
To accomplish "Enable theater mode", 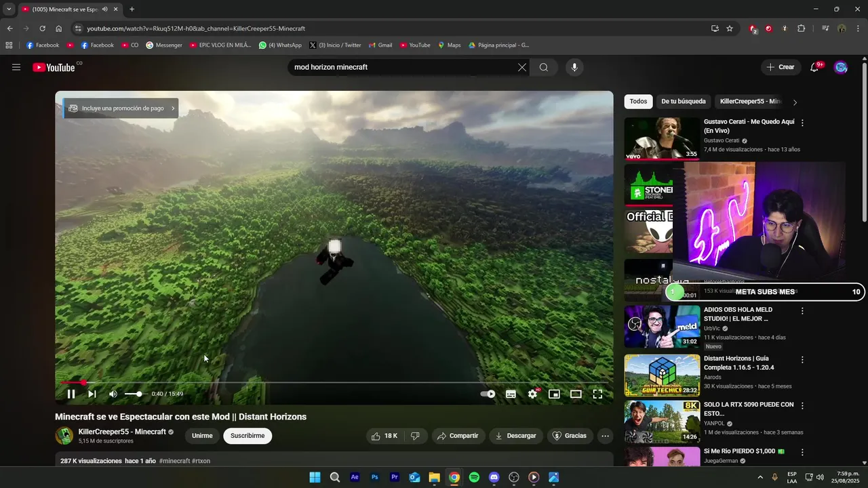I will click(576, 394).
